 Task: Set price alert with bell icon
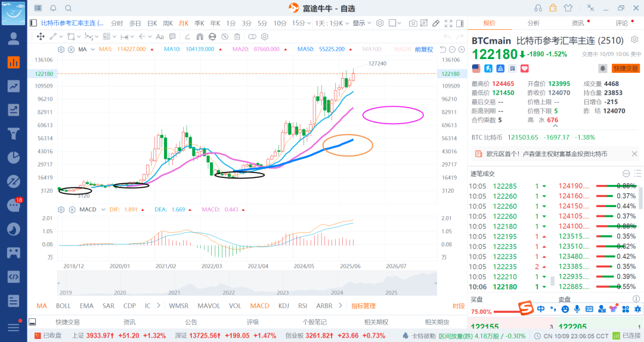[x=602, y=68]
